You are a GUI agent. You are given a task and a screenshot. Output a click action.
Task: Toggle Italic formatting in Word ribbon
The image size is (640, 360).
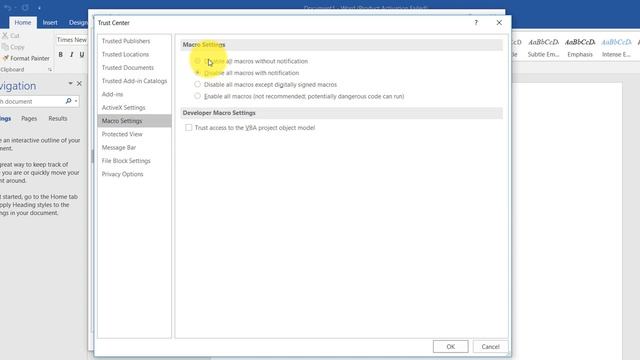[x=71, y=55]
